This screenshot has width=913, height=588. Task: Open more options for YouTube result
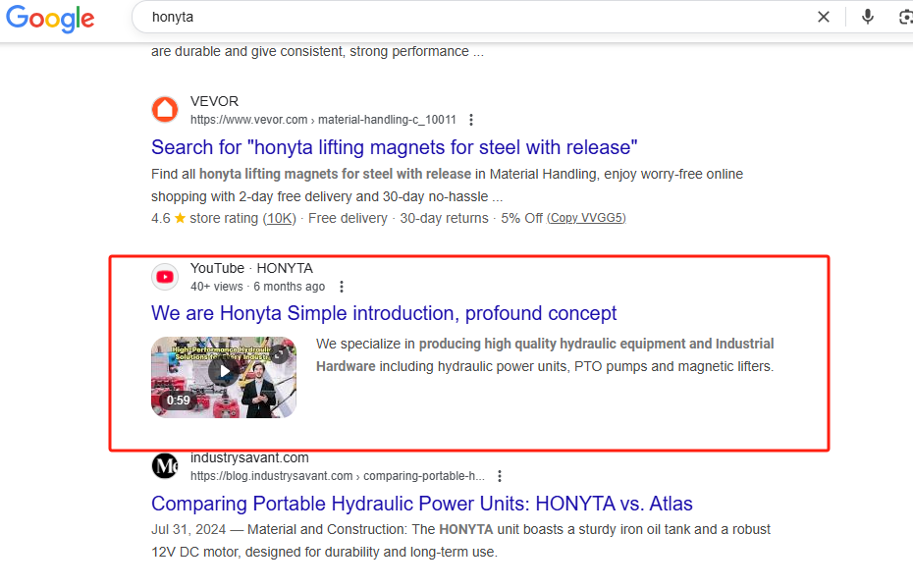(x=342, y=287)
